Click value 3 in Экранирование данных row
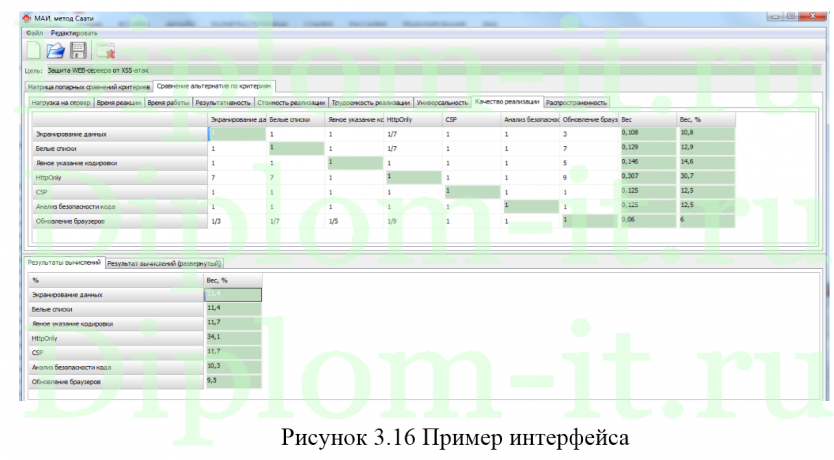This screenshot has height=460, width=834. tap(588, 134)
